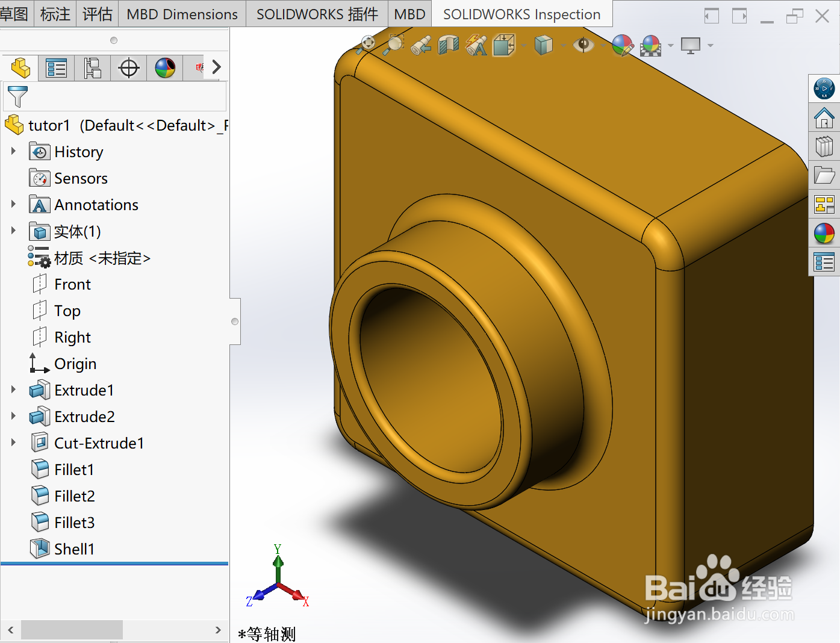Screen dimensions: 840x643
Task: Switch to ConfigurationManager tab
Action: 93,67
